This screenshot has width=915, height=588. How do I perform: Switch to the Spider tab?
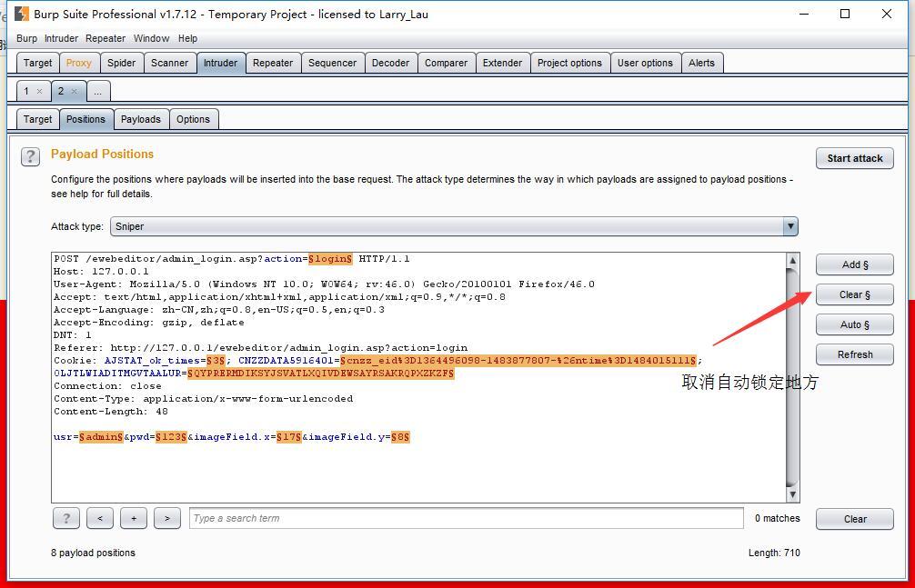(x=121, y=63)
